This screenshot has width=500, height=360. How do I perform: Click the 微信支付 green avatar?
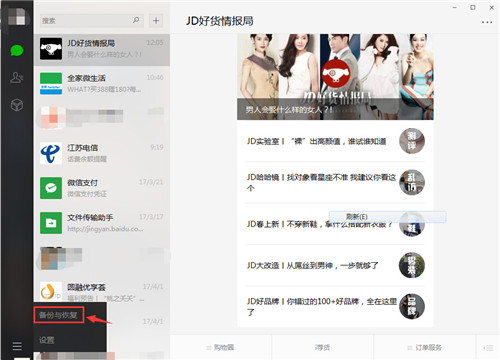51,188
